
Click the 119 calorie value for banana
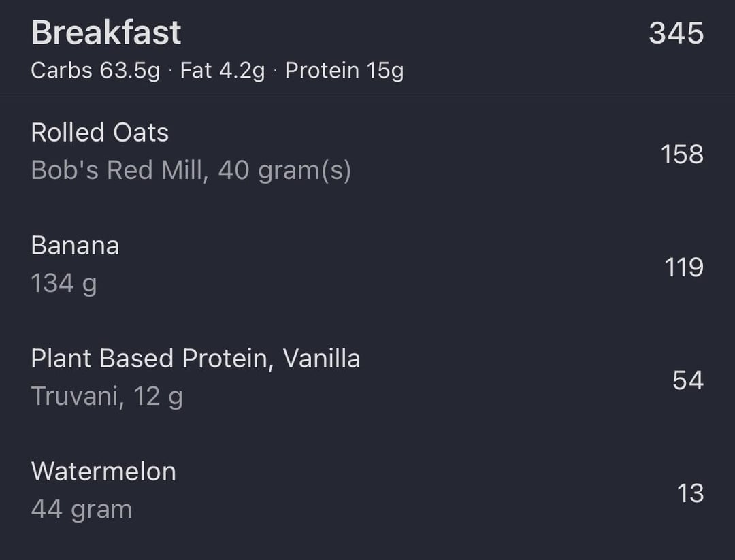pos(684,267)
